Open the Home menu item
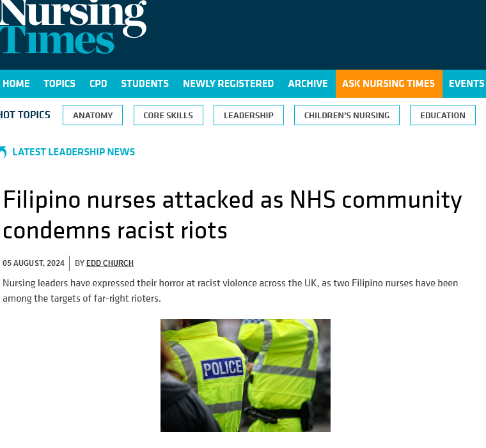Viewport: 486px width, 448px height. coord(16,84)
